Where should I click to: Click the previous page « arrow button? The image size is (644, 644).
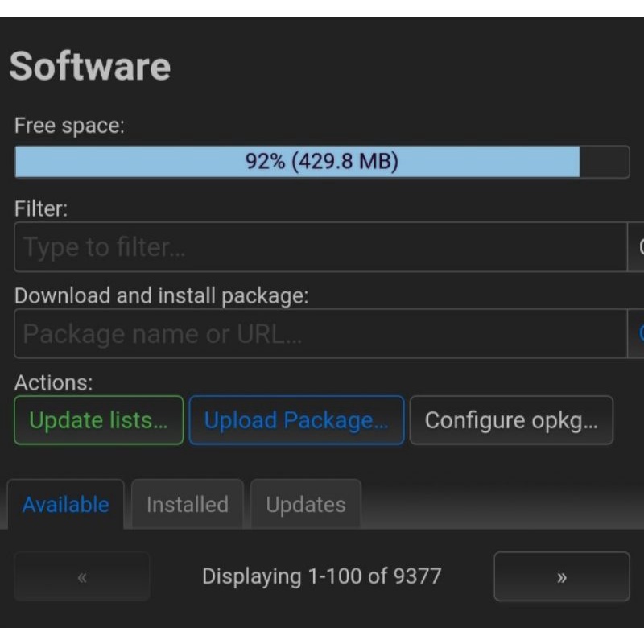pyautogui.click(x=81, y=576)
